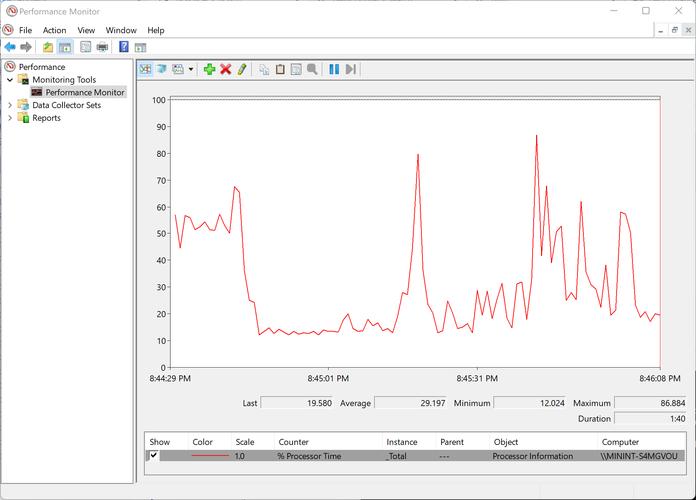Collapse the Monitoring Tools tree node

[x=11, y=79]
